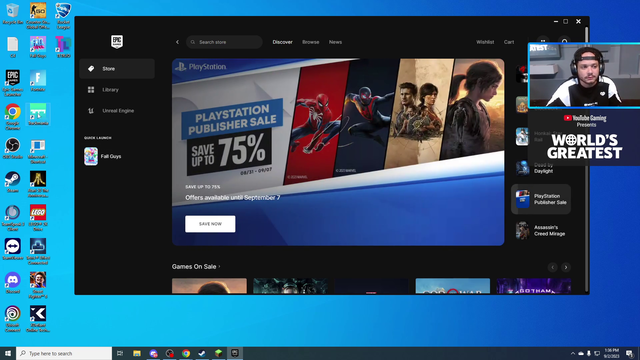Select Tetris Effect Connected desktop shortcut
Screen dimensions: 640x360
point(38,252)
